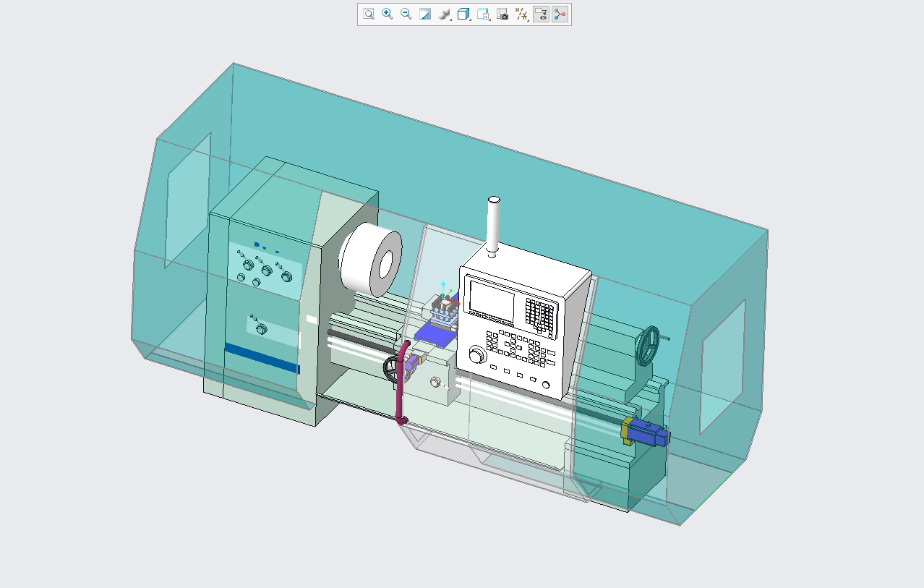The width and height of the screenshot is (924, 588).
Task: Repaint the graphics window
Action: (425, 14)
